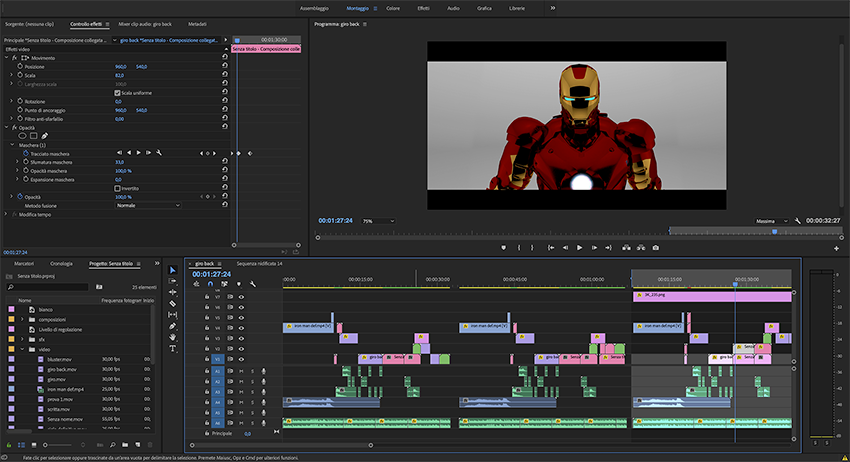
Task: Reset the Posizione parameter
Action: tap(224, 66)
